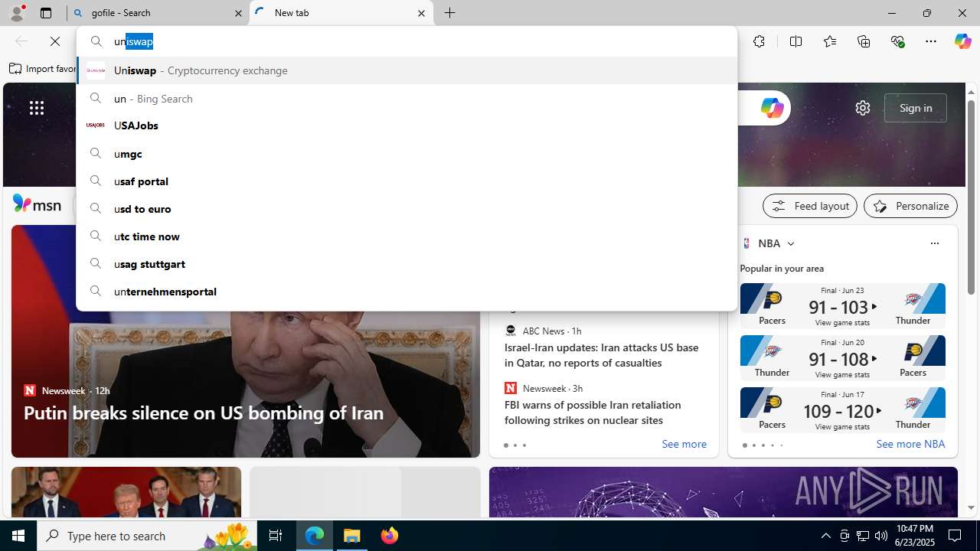980x551 pixels.
Task: Choose the usaf portal suggestion
Action: click(x=407, y=181)
